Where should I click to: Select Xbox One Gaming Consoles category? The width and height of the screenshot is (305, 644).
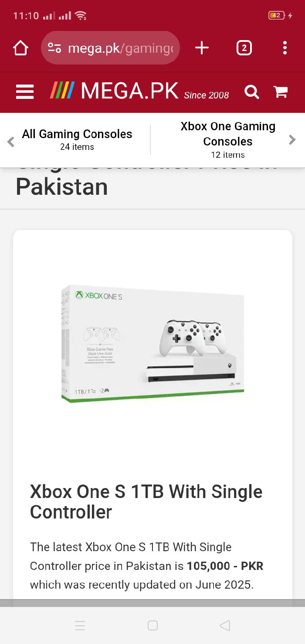(228, 140)
